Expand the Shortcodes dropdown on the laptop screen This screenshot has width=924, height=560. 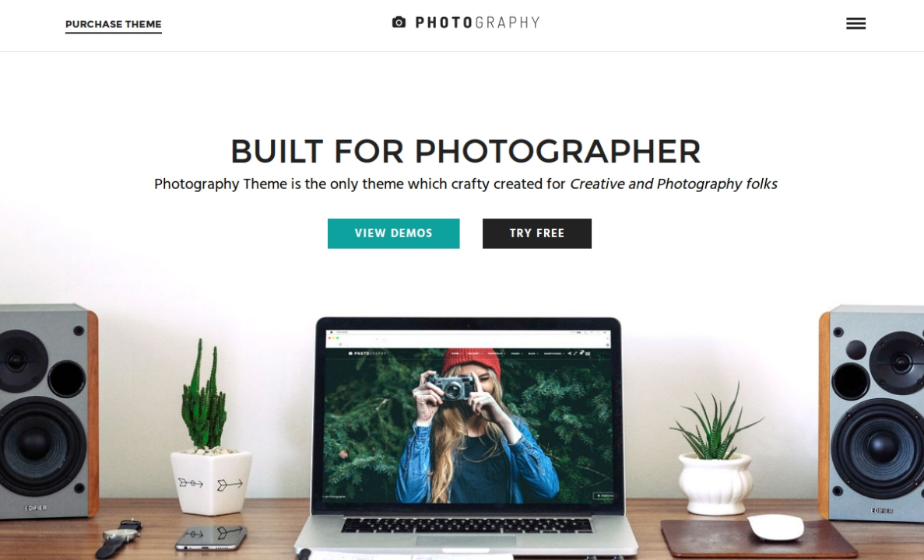click(x=554, y=353)
